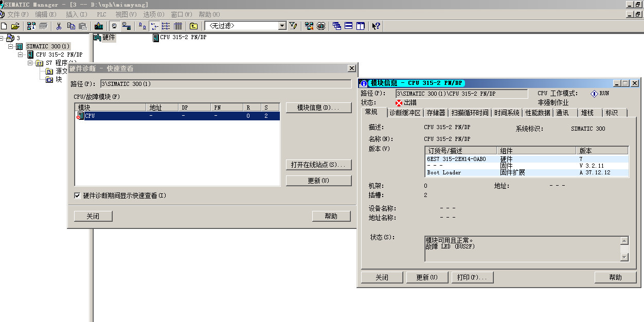
Task: Open the 窗口(W) menu
Action: point(182,14)
